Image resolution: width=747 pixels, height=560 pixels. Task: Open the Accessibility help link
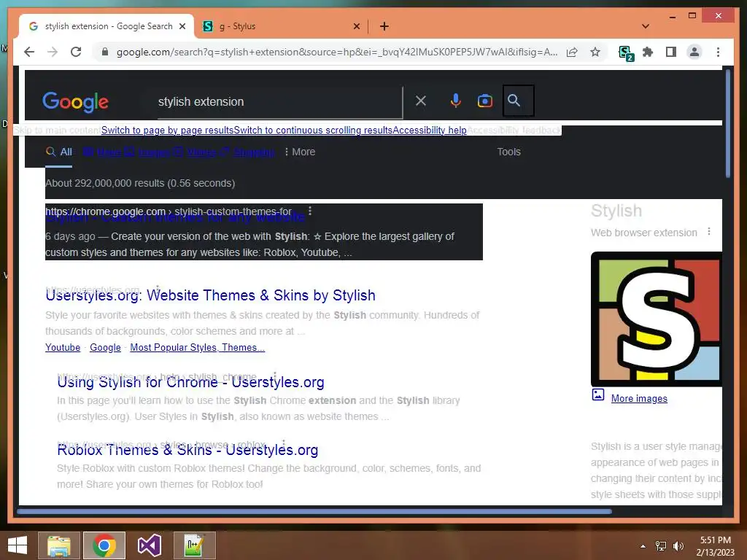430,130
